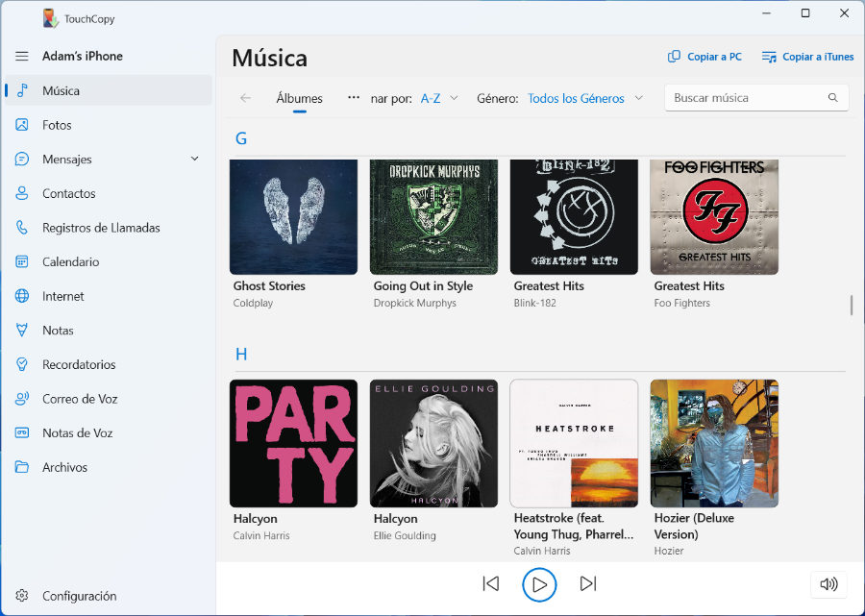Click the letter H section header
The width and height of the screenshot is (865, 616).
point(241,354)
